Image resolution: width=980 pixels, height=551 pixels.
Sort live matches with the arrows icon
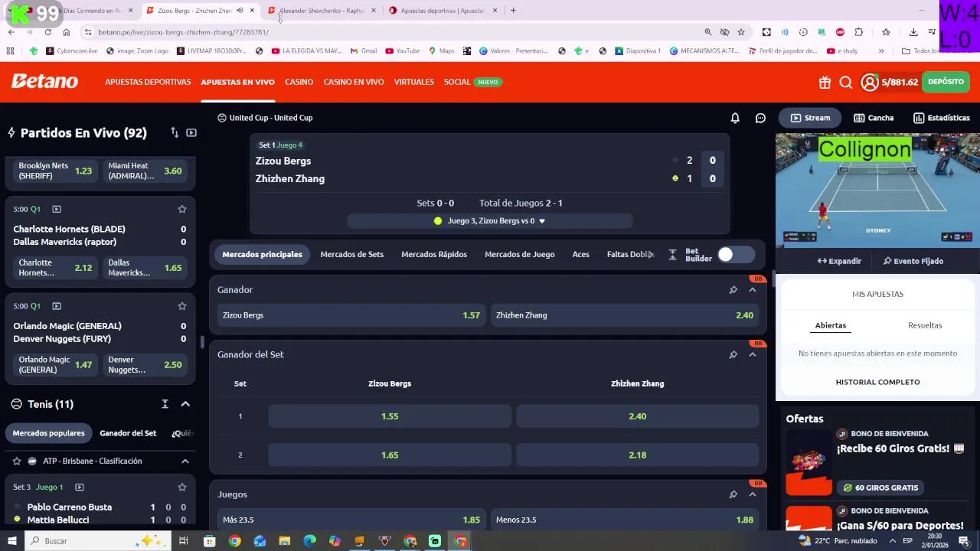pyautogui.click(x=175, y=132)
